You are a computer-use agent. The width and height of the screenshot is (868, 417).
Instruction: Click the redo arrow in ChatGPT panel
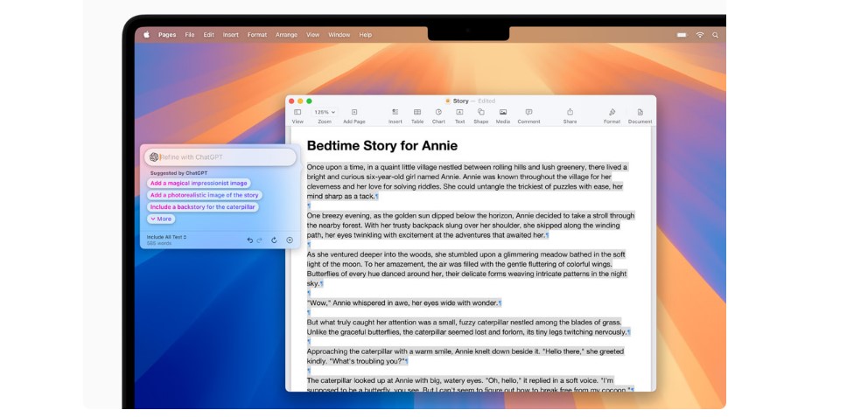coord(259,240)
